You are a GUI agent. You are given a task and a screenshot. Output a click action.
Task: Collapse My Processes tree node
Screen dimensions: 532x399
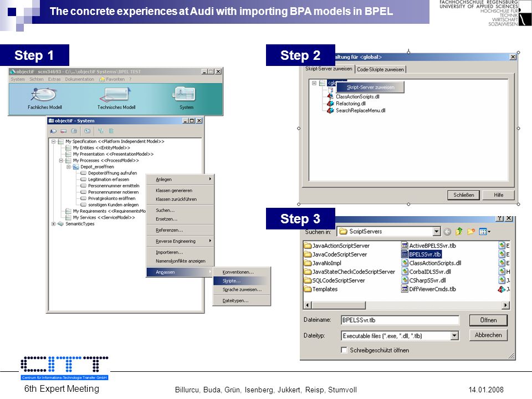pos(61,161)
